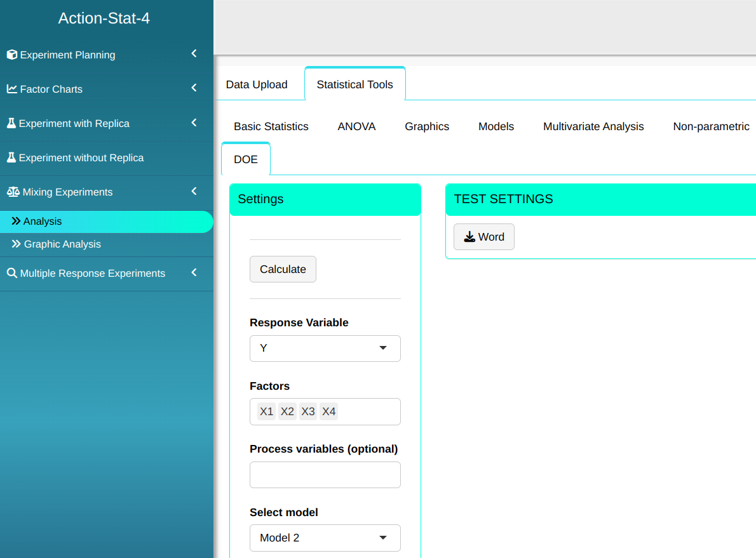Open the Response Variable dropdown
This screenshot has height=558, width=756.
(x=325, y=349)
